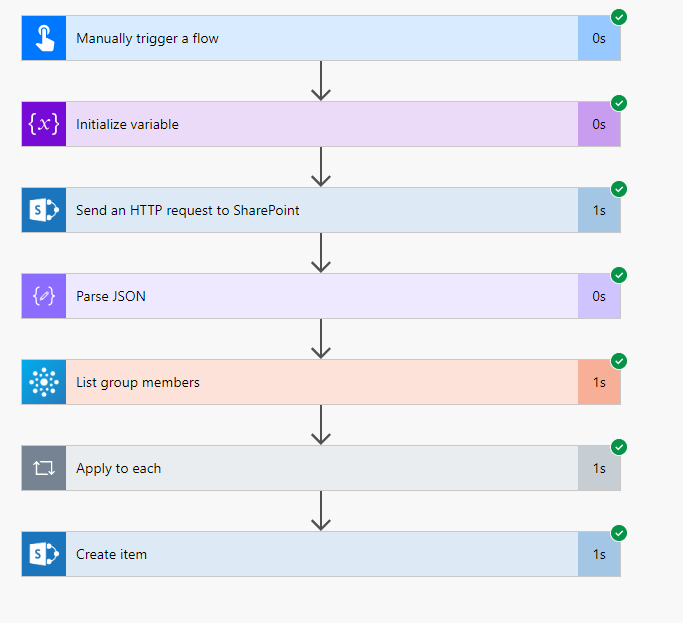683x623 pixels.
Task: Click the Apply to each loop icon
Action: (x=44, y=468)
